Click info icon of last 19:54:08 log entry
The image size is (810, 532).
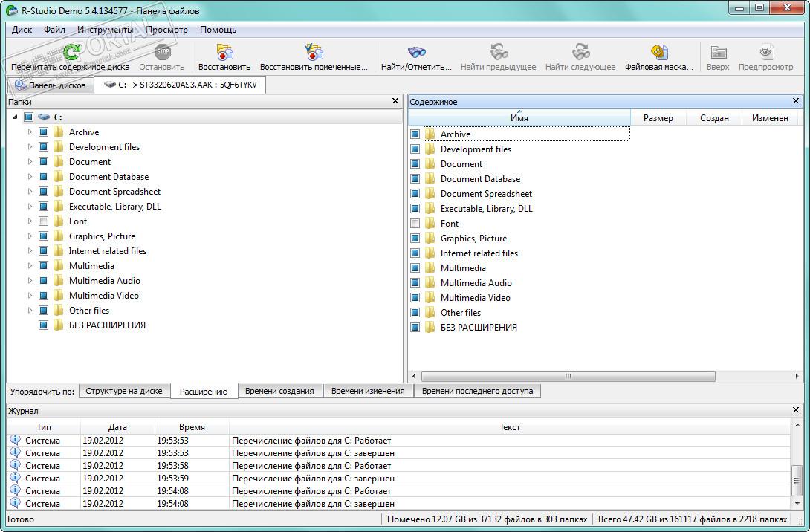click(x=15, y=503)
